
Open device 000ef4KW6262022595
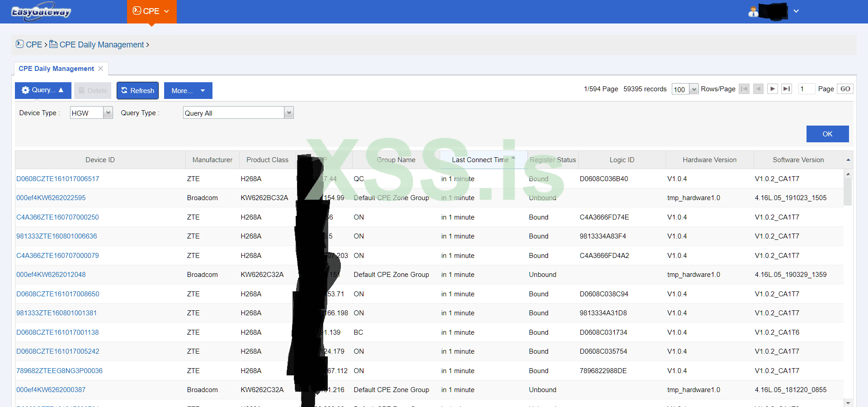51,198
